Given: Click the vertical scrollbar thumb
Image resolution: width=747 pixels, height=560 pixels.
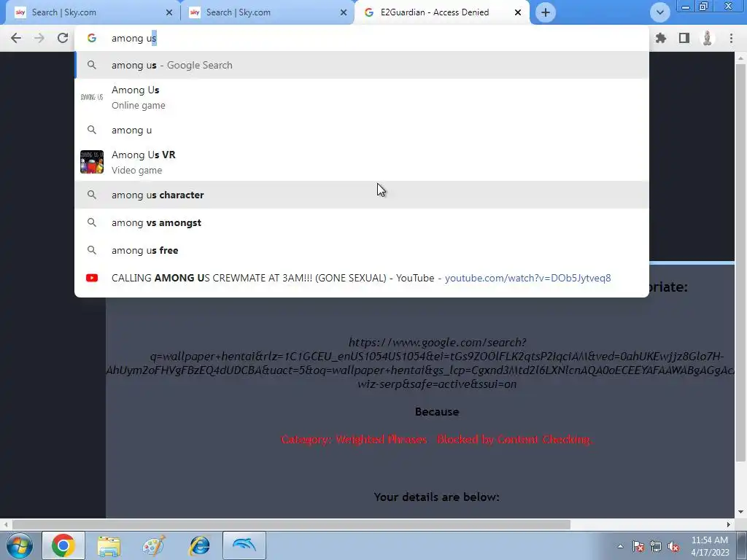Looking at the screenshot, I should pos(740,262).
